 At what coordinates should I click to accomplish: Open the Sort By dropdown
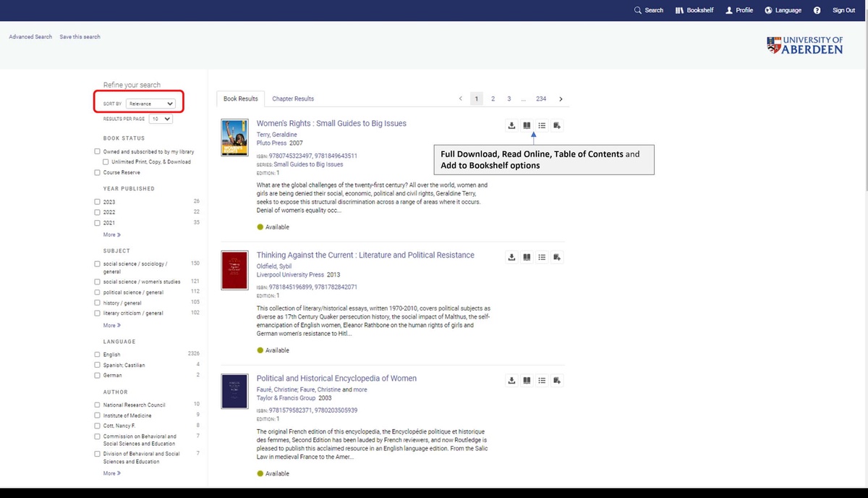151,103
